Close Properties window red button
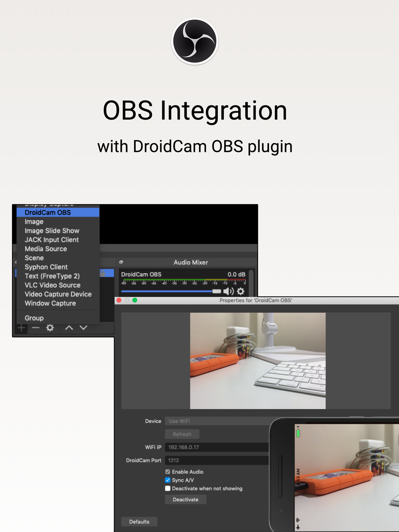This screenshot has height=532, width=399. [119, 300]
